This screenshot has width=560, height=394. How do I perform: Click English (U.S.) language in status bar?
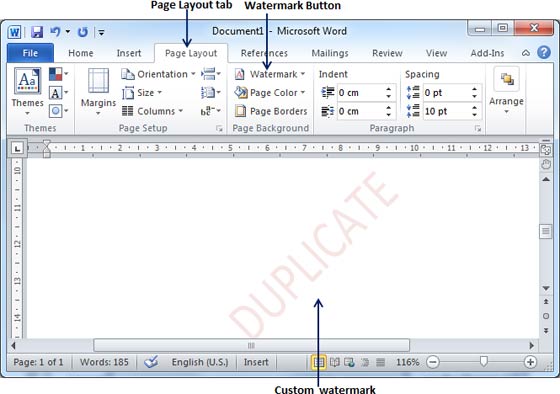(200, 362)
